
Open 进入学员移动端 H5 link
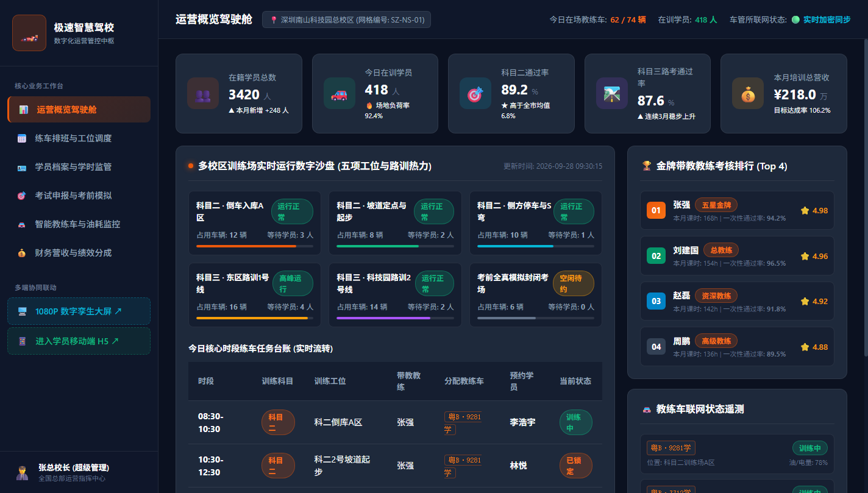[79, 341]
